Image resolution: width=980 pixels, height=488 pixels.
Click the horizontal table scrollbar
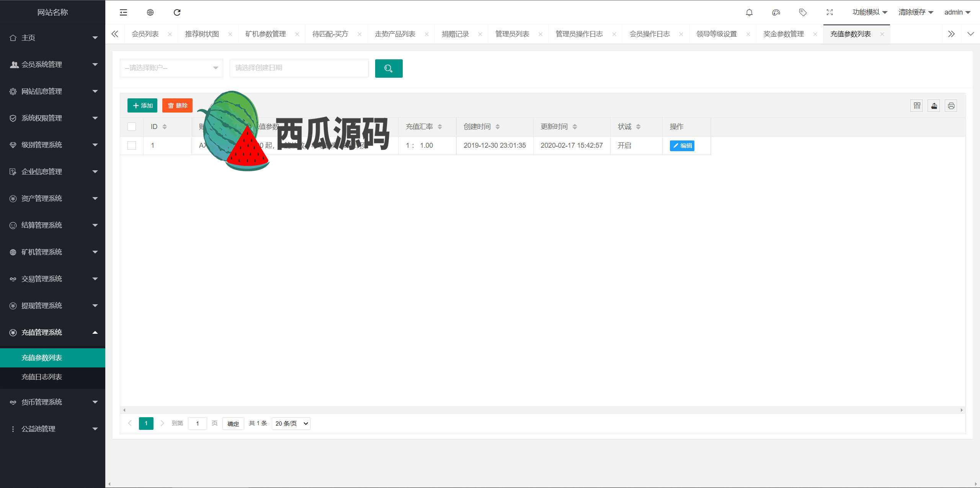click(x=542, y=410)
